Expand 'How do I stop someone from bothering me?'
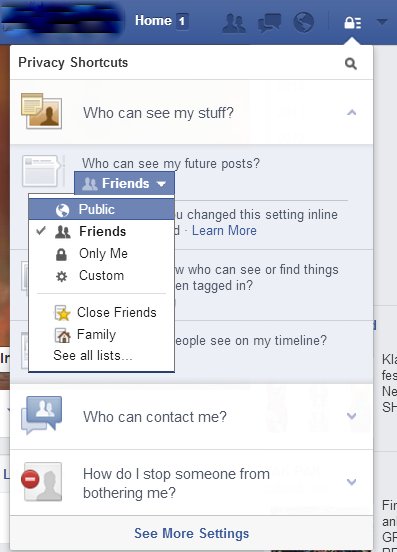397x552 pixels. point(351,482)
